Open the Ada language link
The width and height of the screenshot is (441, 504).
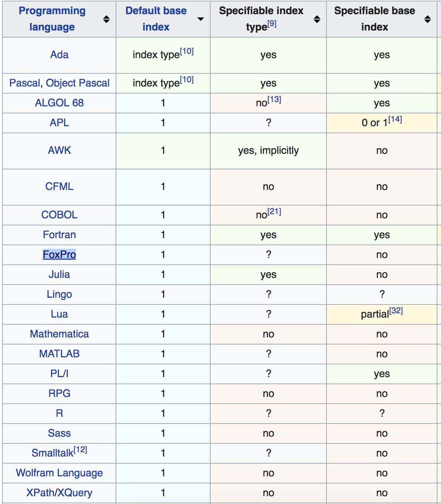[x=59, y=55]
